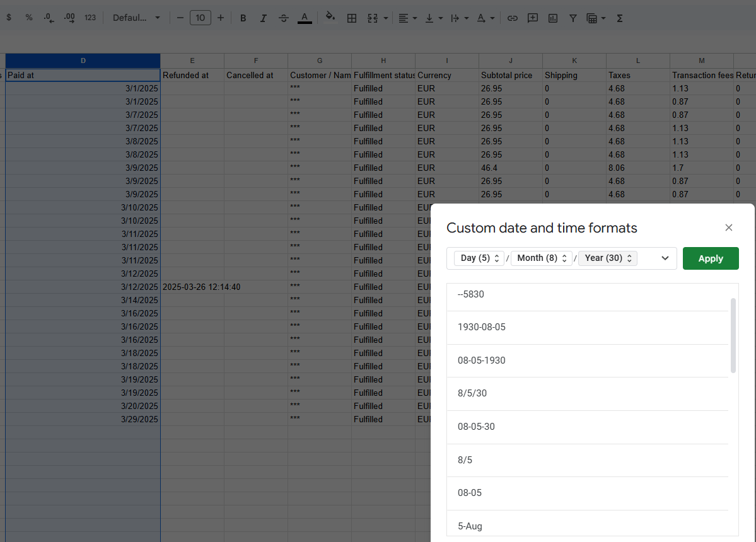Open text rotation dropdown
Image resolution: width=756 pixels, height=542 pixels.
click(x=486, y=18)
